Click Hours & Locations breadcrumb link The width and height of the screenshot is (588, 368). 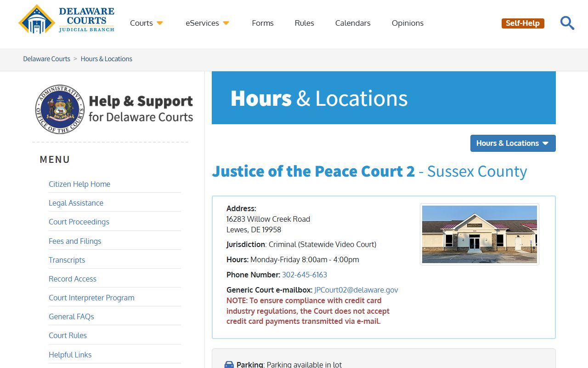[107, 59]
